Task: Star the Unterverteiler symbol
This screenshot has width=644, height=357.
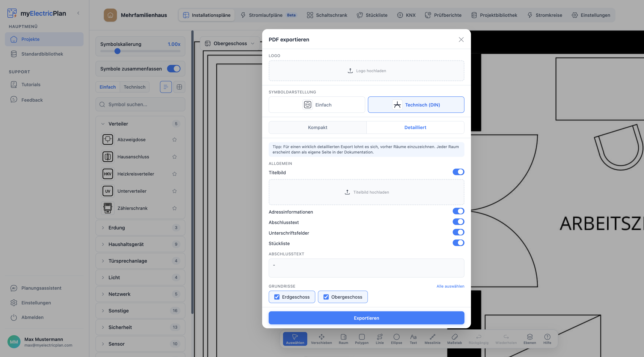Action: (175, 191)
